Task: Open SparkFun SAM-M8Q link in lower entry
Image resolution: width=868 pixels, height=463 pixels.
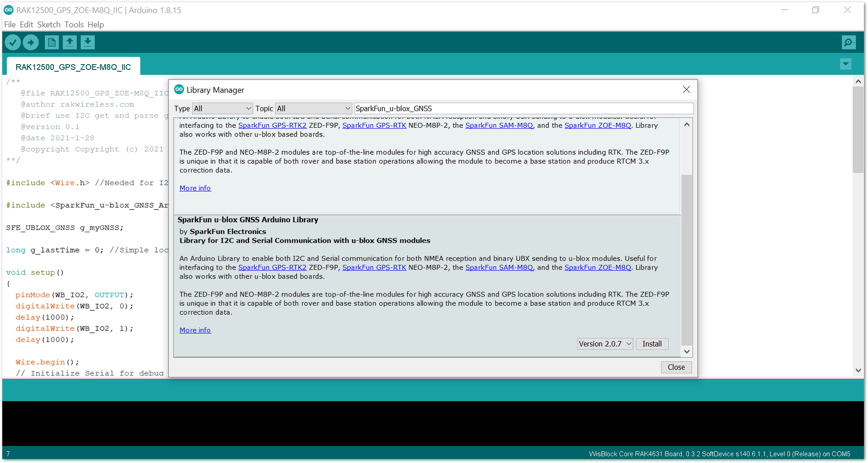Action: (x=499, y=267)
